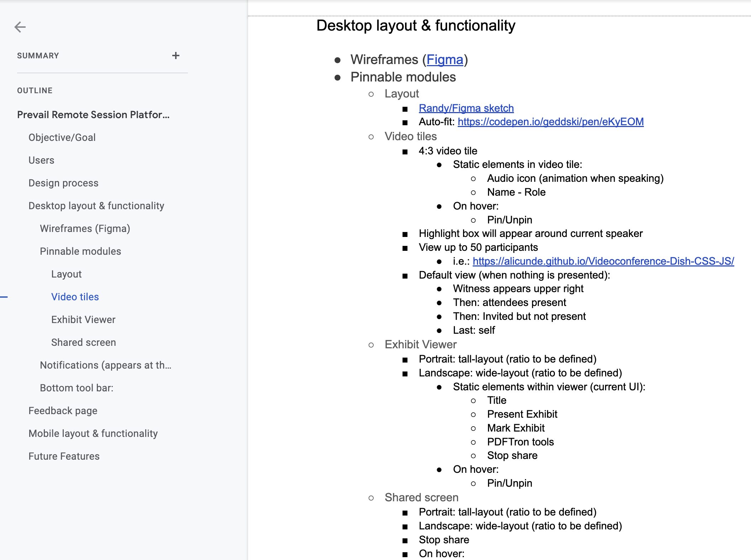Jump to Wireframes (Figma) outline heading
Viewport: 751px width, 560px height.
pos(85,228)
